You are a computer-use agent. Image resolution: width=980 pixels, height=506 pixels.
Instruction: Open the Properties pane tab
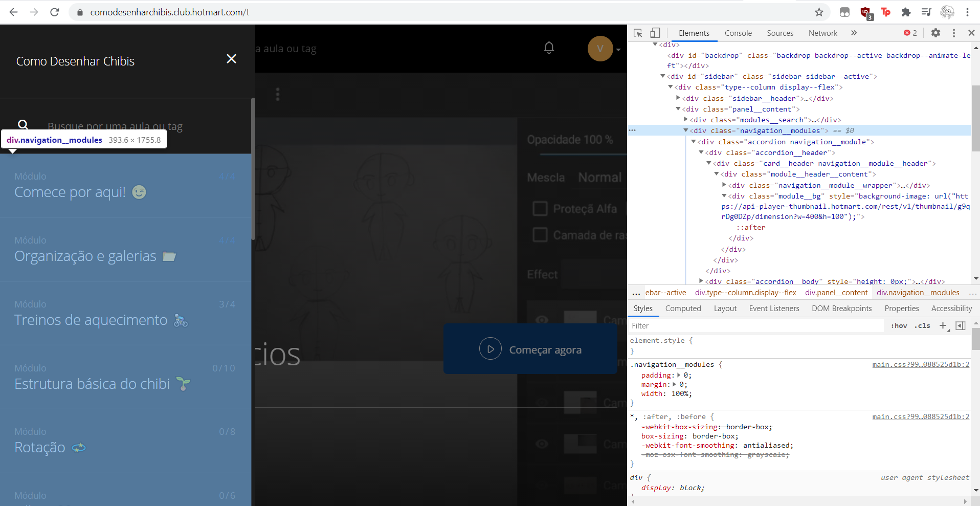tap(902, 308)
